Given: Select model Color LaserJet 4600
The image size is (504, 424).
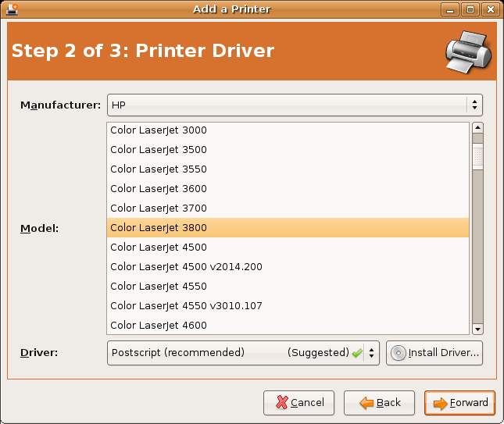Looking at the screenshot, I should (288, 325).
